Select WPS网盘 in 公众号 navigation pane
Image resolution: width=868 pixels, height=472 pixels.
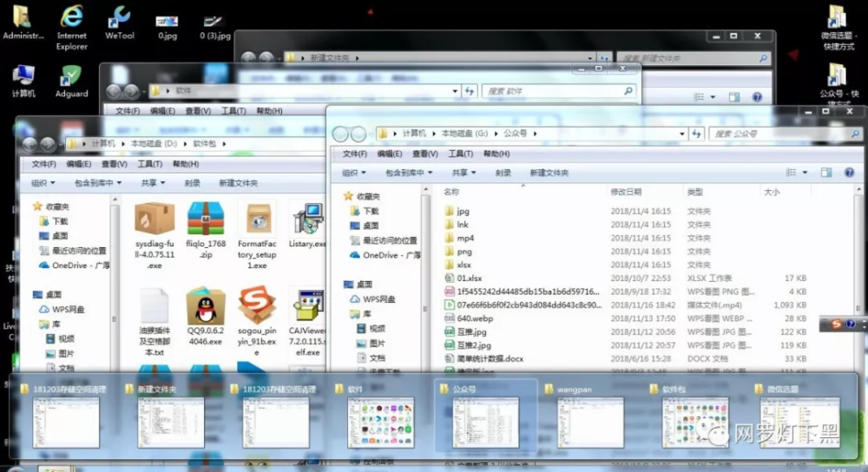[372, 299]
